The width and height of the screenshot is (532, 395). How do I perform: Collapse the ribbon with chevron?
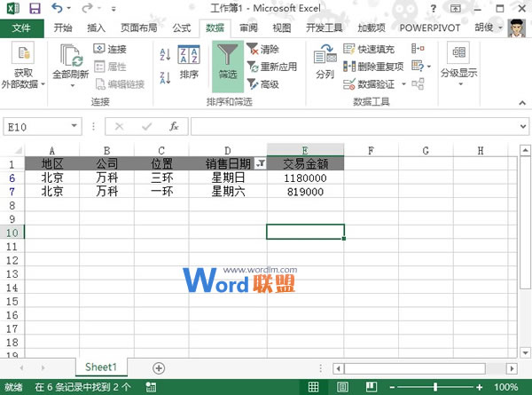pyautogui.click(x=522, y=103)
